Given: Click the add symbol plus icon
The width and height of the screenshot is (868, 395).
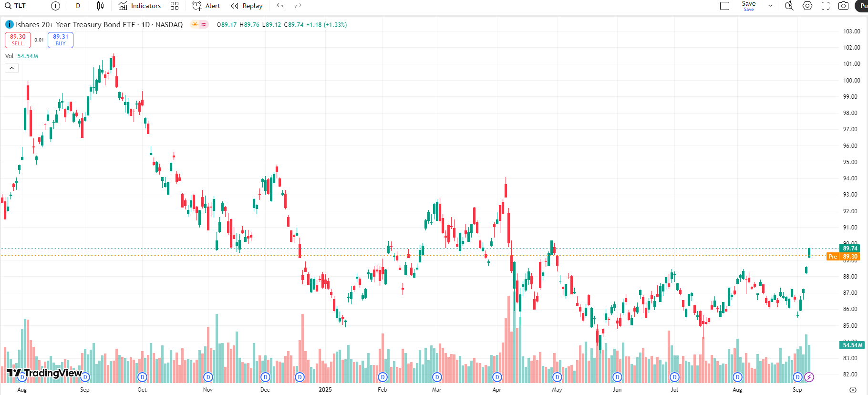Looking at the screenshot, I should click(x=56, y=6).
